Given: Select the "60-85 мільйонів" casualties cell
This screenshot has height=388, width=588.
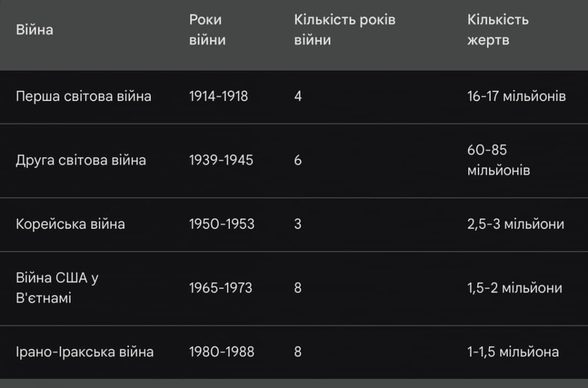Looking at the screenshot, I should 498,160.
